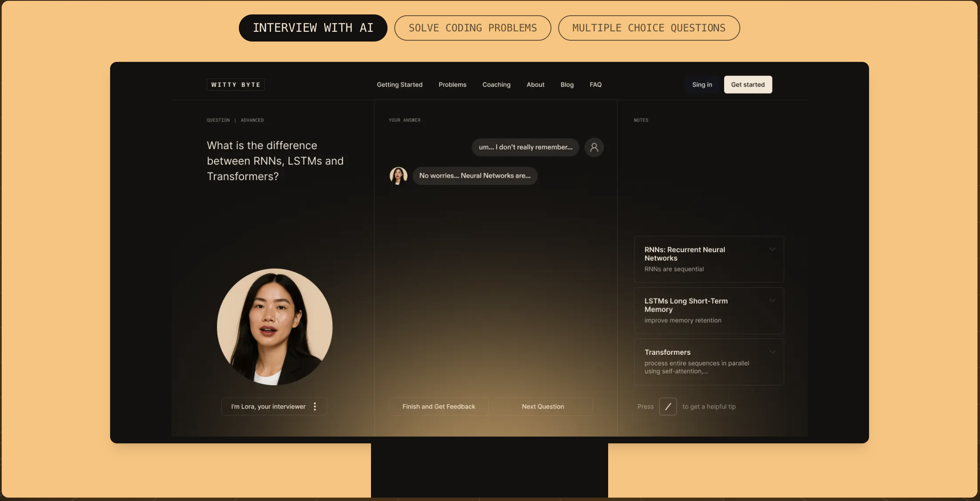This screenshot has width=980, height=501.
Task: Click Lora's large interviewer portrait
Action: pos(274,327)
